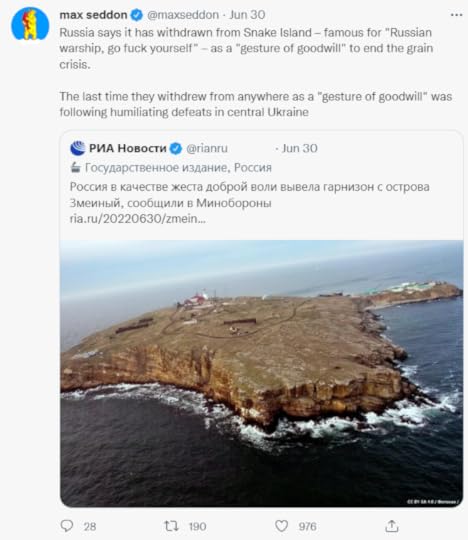Open the share tweet icon
The height and width of the screenshot is (540, 468).
pyautogui.click(x=392, y=526)
